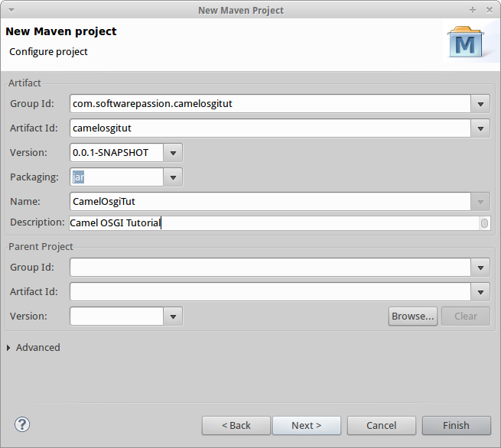
Task: Cancel the Maven project wizard
Action: (382, 425)
